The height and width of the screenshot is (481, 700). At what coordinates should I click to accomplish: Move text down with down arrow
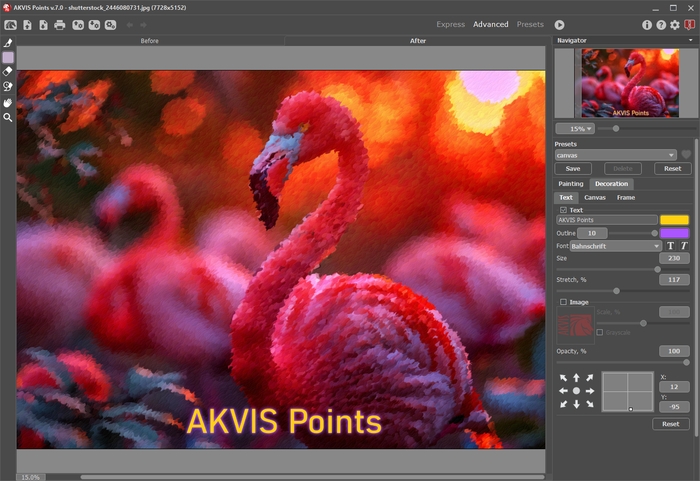[576, 404]
